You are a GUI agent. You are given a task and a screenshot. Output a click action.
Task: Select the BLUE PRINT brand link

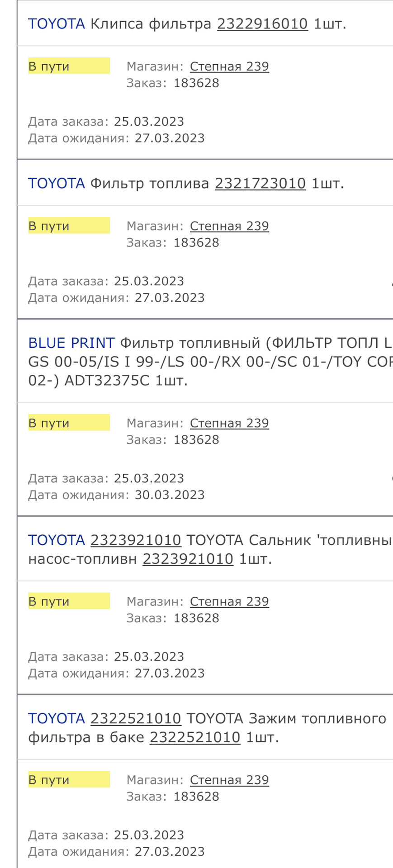click(71, 343)
